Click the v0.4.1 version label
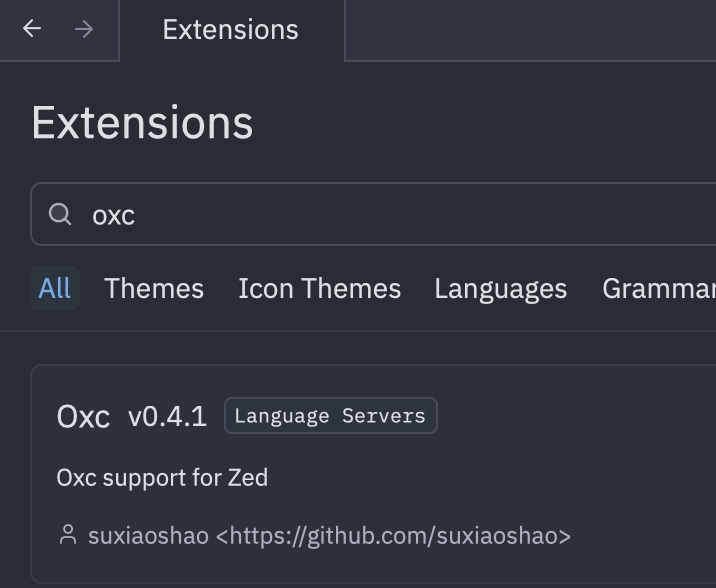The height and width of the screenshot is (588, 716). [167, 416]
